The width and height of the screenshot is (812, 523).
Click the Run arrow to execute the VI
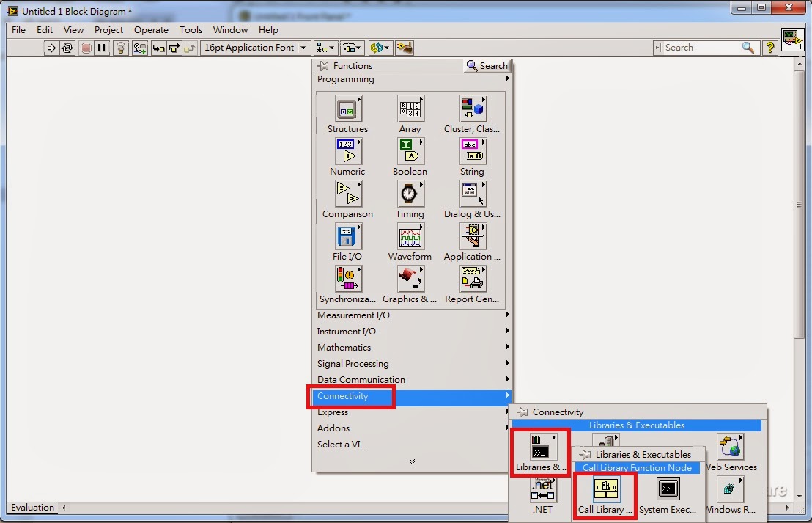click(51, 48)
